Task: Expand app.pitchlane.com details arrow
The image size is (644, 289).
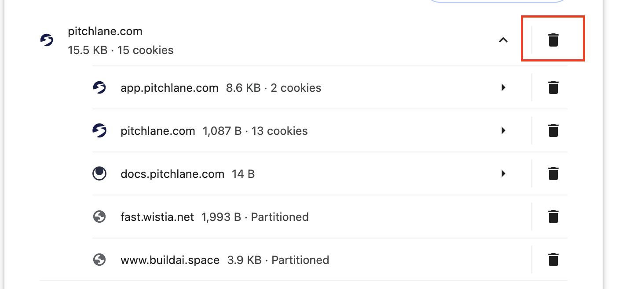Action: [503, 87]
